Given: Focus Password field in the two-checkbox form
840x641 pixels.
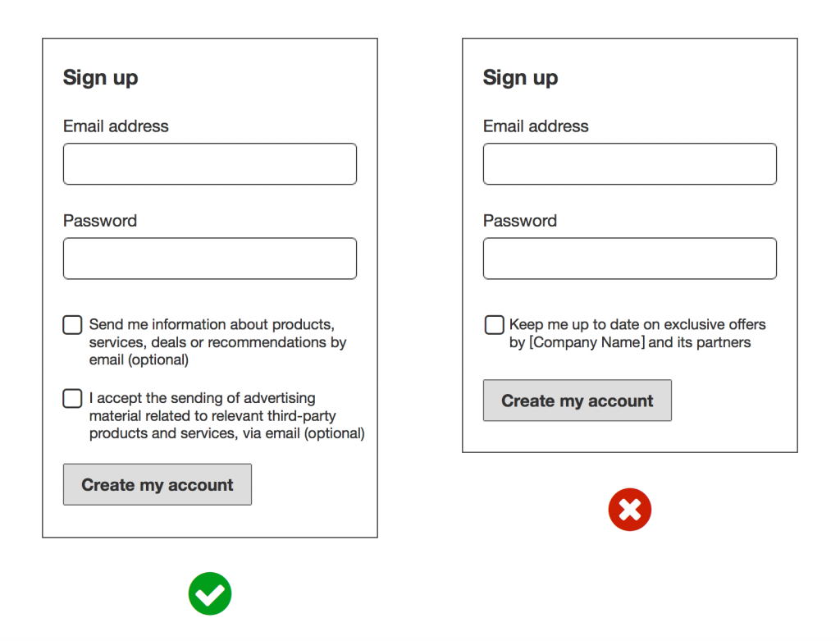Looking at the screenshot, I should (210, 259).
